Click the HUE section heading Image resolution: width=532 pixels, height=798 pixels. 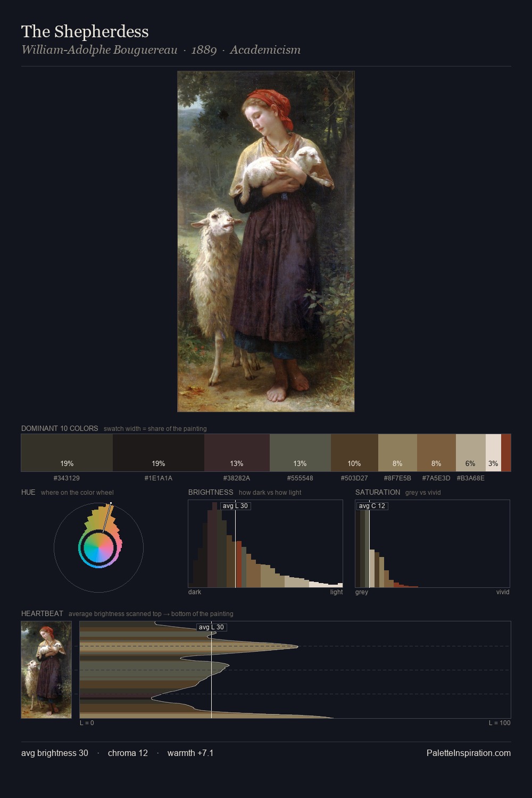pos(28,492)
